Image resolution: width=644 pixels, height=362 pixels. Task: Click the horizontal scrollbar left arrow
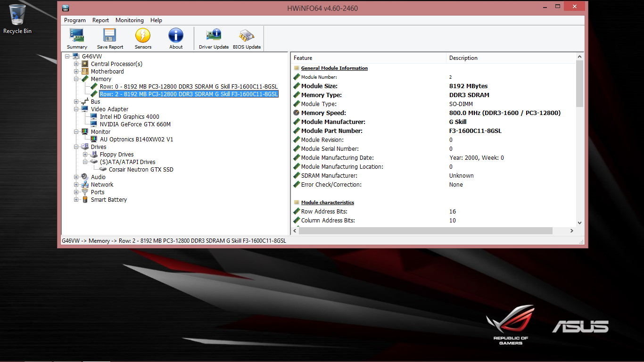click(x=295, y=231)
